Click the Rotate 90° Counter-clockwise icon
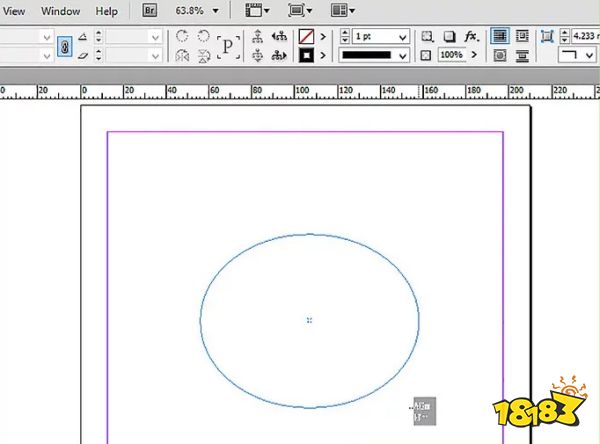This screenshot has width=600, height=444. (204, 36)
